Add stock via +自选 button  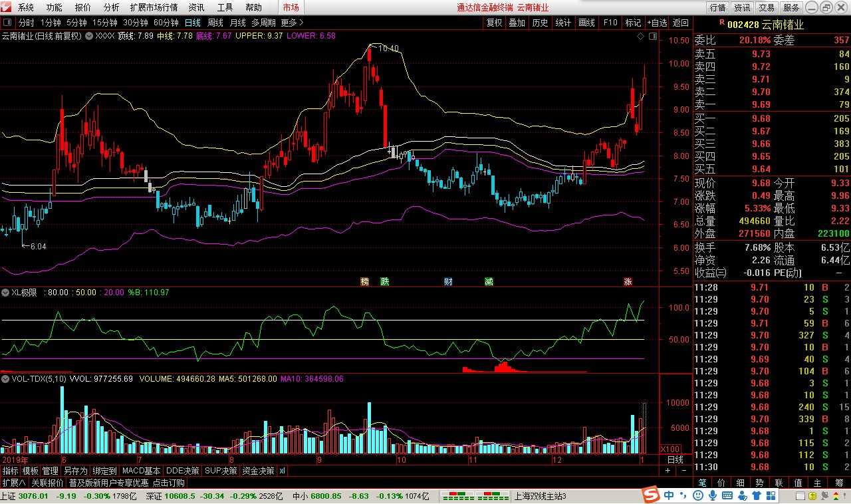656,23
